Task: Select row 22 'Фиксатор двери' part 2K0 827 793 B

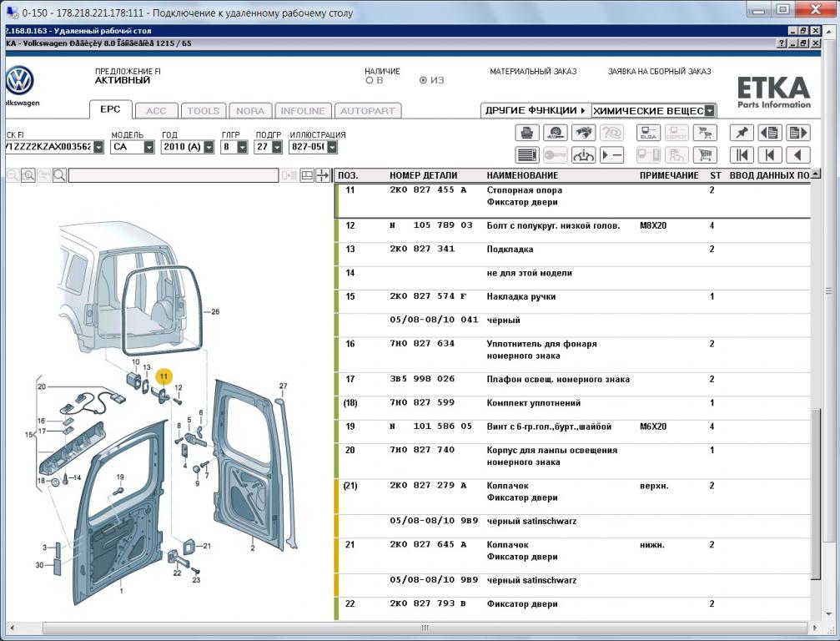Action: [x=572, y=608]
